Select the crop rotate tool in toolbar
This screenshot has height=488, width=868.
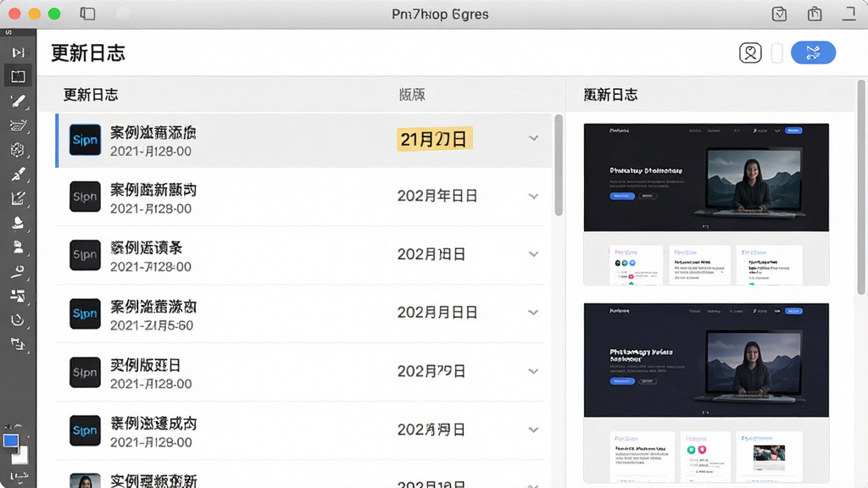click(19, 344)
